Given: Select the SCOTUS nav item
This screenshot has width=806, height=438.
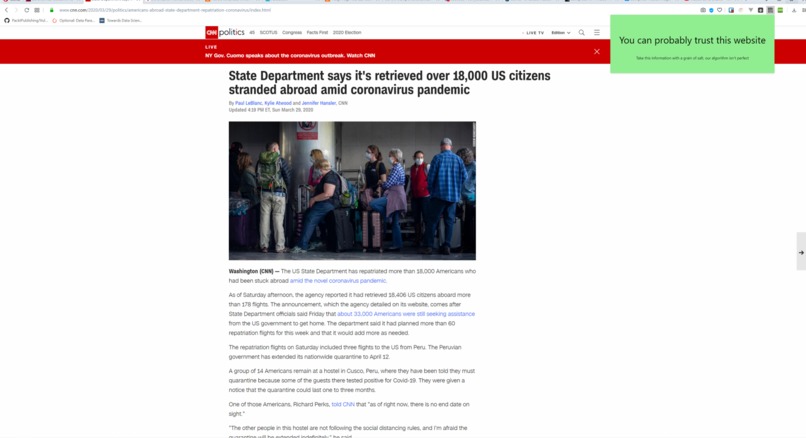Looking at the screenshot, I should 268,32.
